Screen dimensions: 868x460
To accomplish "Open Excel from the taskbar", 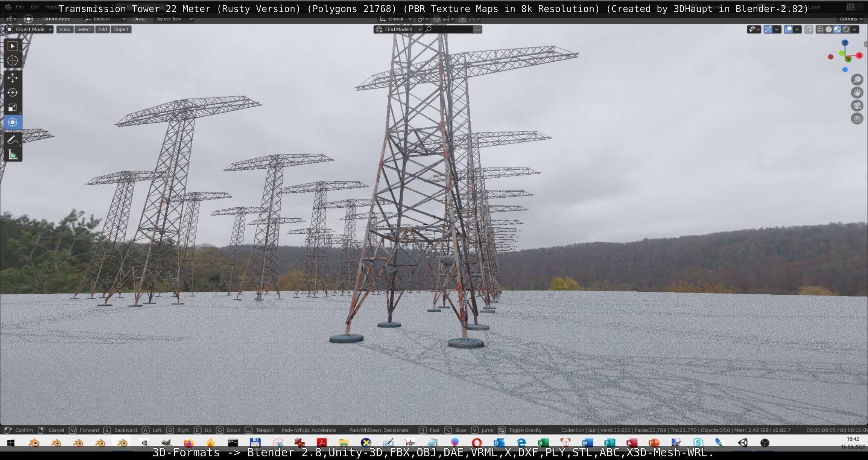I will coord(543,443).
